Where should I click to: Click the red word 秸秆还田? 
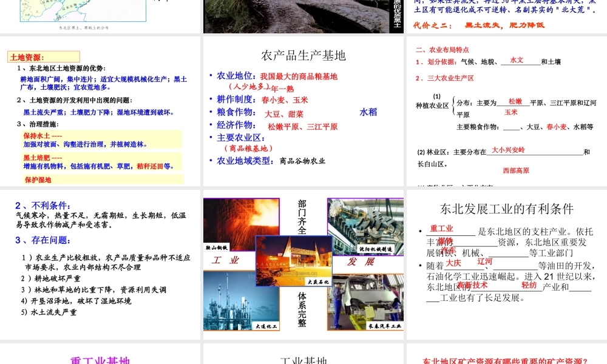point(150,166)
